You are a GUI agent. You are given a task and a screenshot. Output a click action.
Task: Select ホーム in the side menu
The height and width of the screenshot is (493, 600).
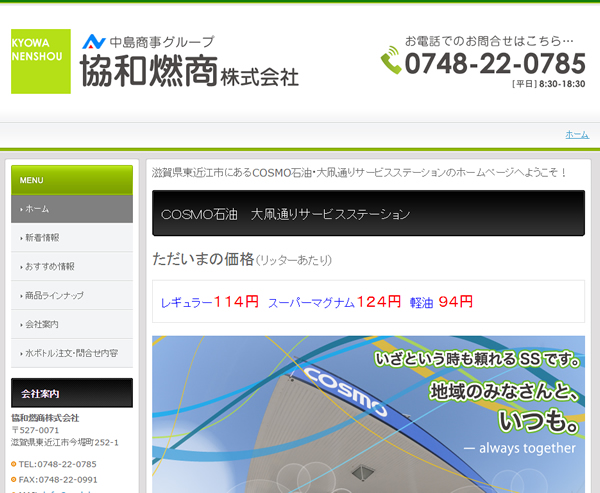(72, 209)
